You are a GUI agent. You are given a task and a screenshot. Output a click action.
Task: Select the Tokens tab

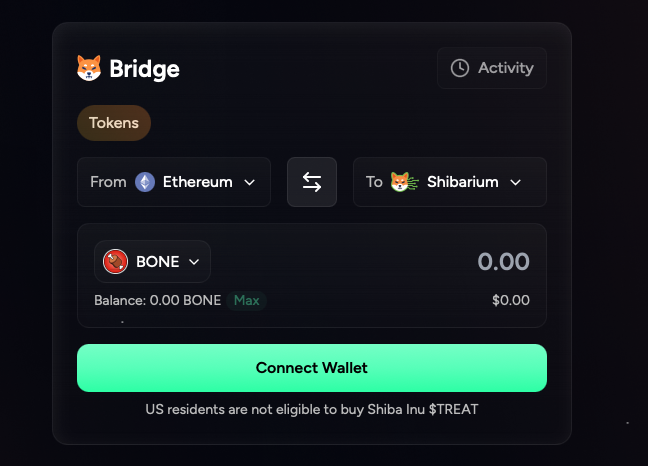[114, 123]
